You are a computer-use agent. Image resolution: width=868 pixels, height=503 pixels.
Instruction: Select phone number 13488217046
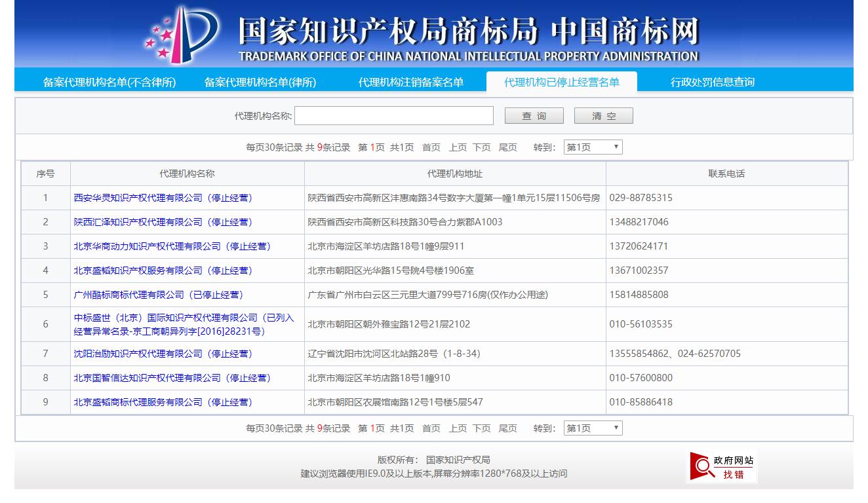(x=639, y=222)
